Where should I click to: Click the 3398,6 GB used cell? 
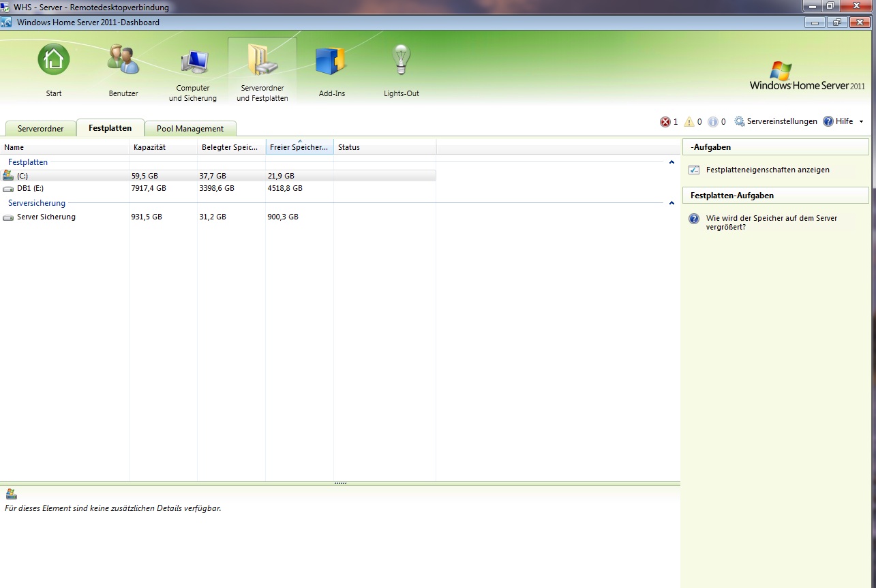pyautogui.click(x=217, y=188)
